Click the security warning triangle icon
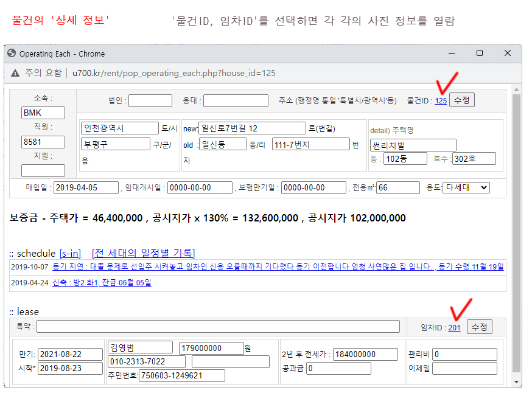The width and height of the screenshot is (532, 393). [x=15, y=73]
